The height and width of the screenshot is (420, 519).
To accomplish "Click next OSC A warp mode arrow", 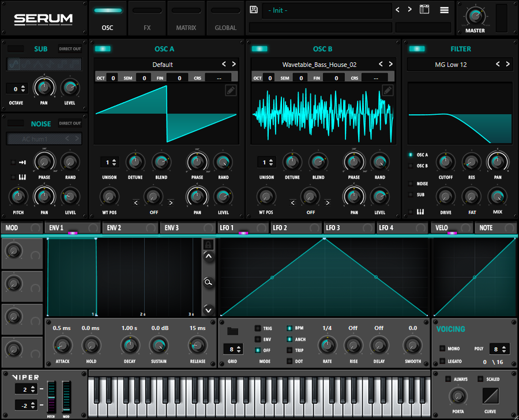I will 171,202.
